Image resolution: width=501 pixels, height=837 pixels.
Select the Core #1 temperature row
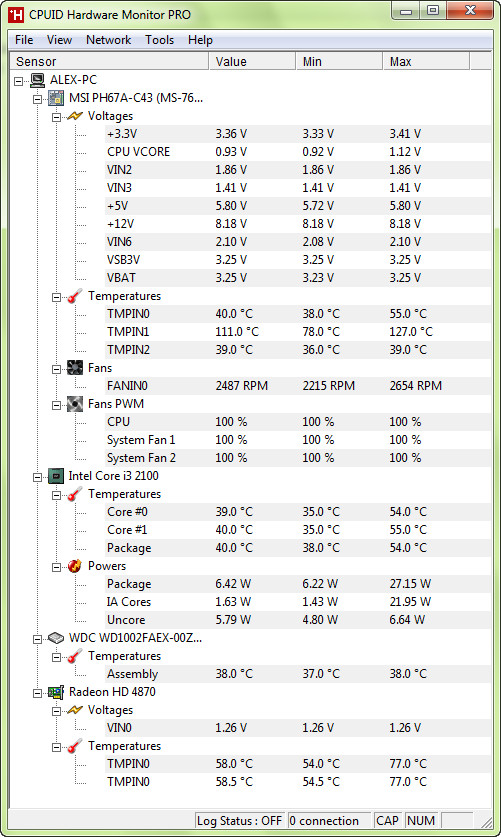(298, 530)
